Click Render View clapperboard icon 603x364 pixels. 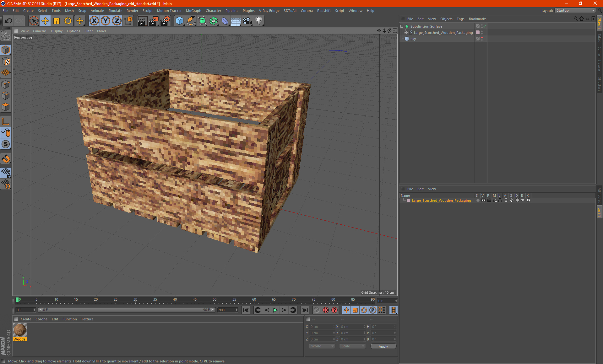click(x=142, y=21)
